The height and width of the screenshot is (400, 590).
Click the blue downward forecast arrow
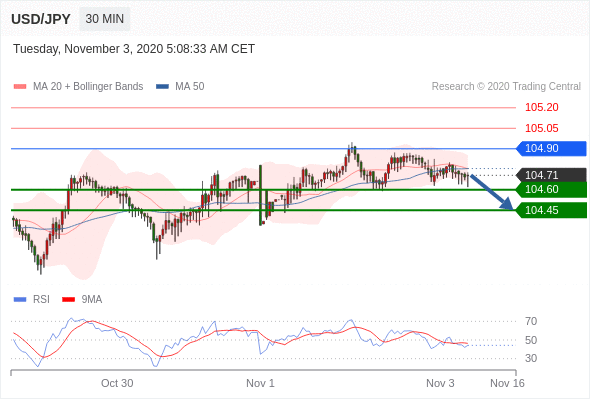[492, 192]
